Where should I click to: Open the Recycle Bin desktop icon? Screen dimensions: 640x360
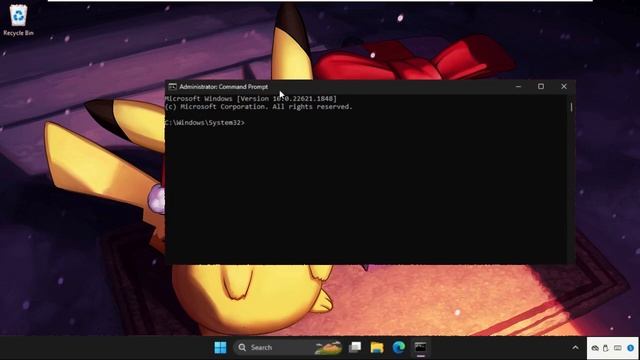click(x=18, y=20)
